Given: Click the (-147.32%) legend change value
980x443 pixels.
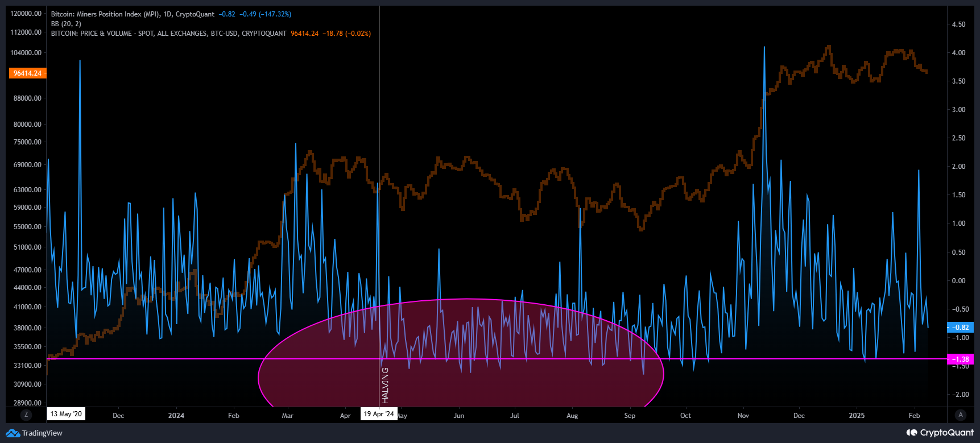Looking at the screenshot, I should pyautogui.click(x=275, y=14).
